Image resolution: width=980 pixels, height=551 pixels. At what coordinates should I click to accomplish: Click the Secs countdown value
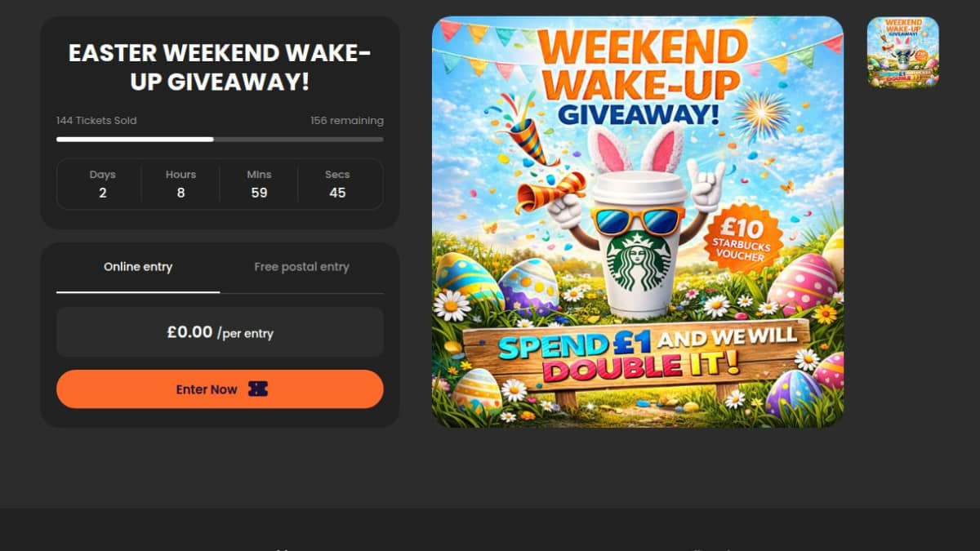[337, 193]
